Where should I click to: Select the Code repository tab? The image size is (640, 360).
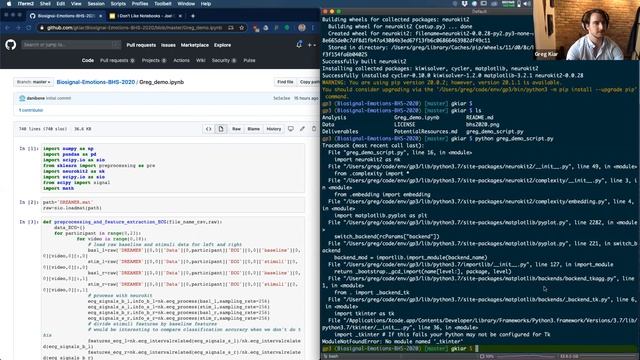click(x=87, y=60)
